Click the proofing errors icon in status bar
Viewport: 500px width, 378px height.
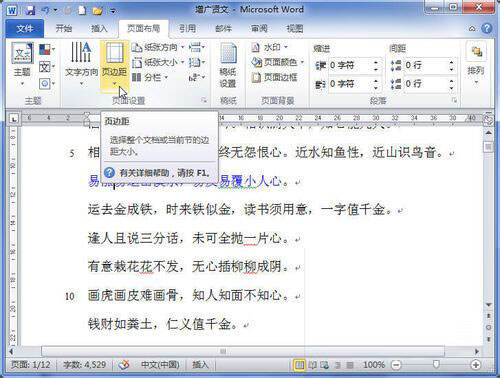click(124, 365)
